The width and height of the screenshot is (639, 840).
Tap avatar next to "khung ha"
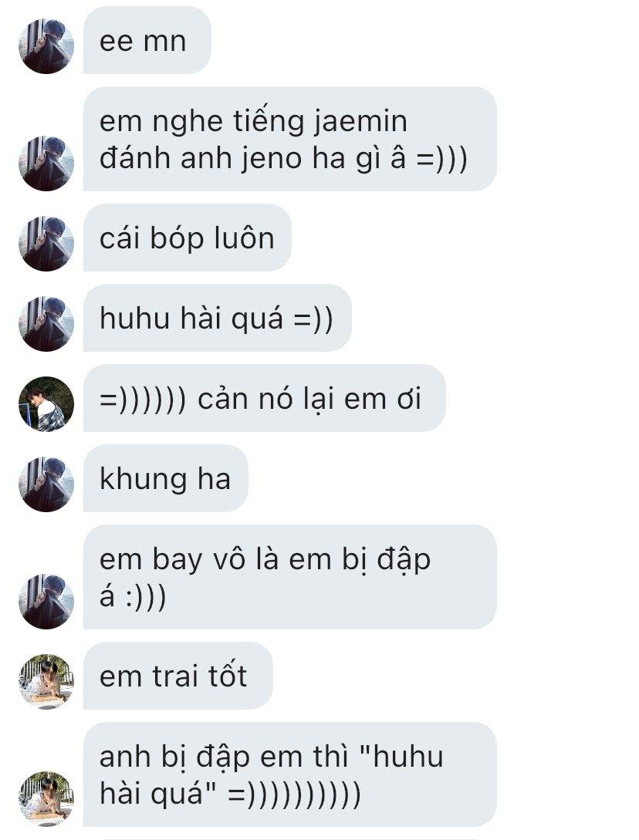coord(46,484)
